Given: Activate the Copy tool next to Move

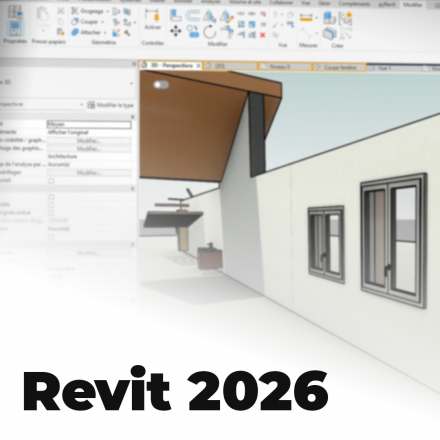Looking at the screenshot, I should (x=193, y=31).
